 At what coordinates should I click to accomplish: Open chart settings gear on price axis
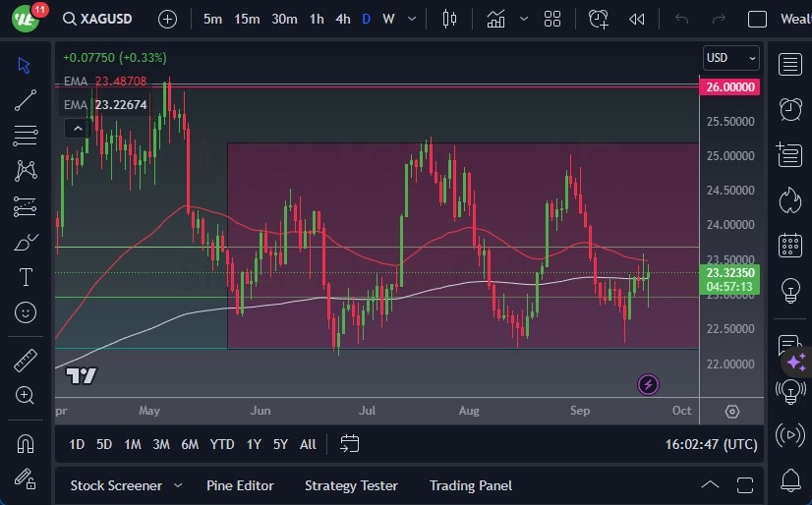[x=732, y=412]
